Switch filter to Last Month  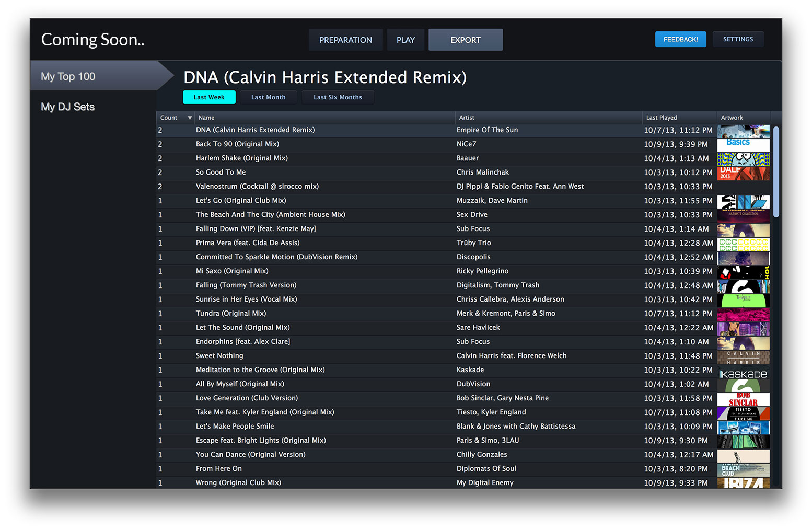269,97
